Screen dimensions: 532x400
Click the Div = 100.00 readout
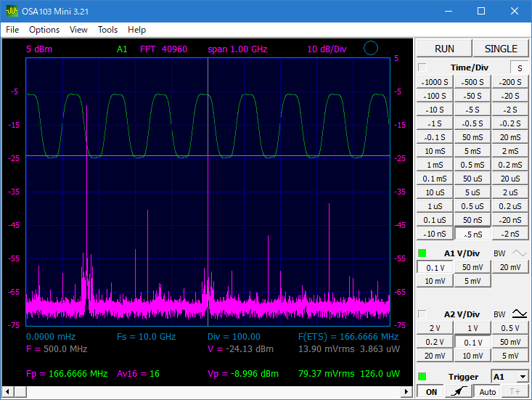point(234,337)
